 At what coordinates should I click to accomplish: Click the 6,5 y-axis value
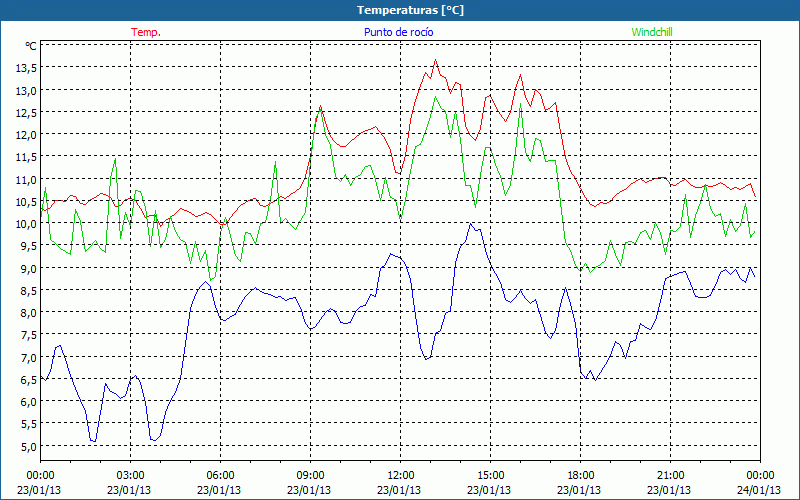pyautogui.click(x=30, y=379)
